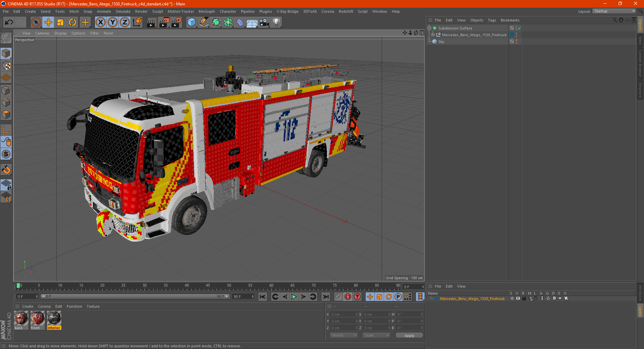Viewport: 644px width, 349px height.
Task: Expand Mercedes_Benz_Atego_1530_Firetruck object
Action: coord(433,35)
